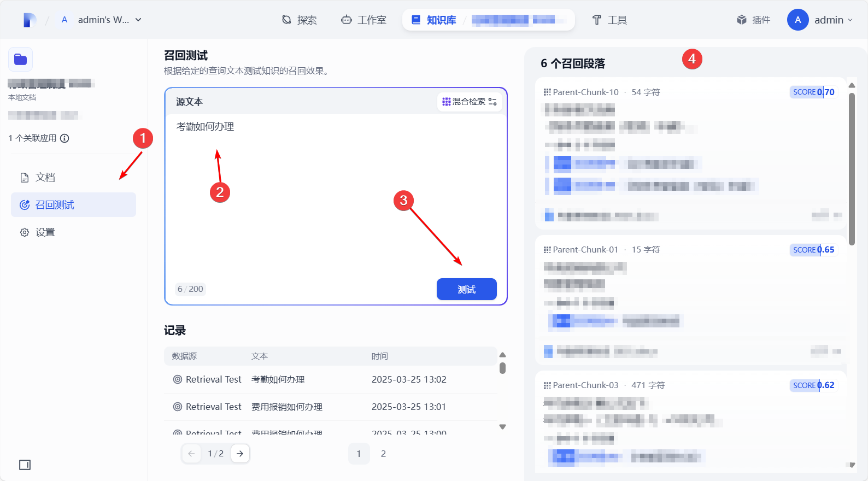Click the 设置 gear icon in the sidebar

coord(25,232)
